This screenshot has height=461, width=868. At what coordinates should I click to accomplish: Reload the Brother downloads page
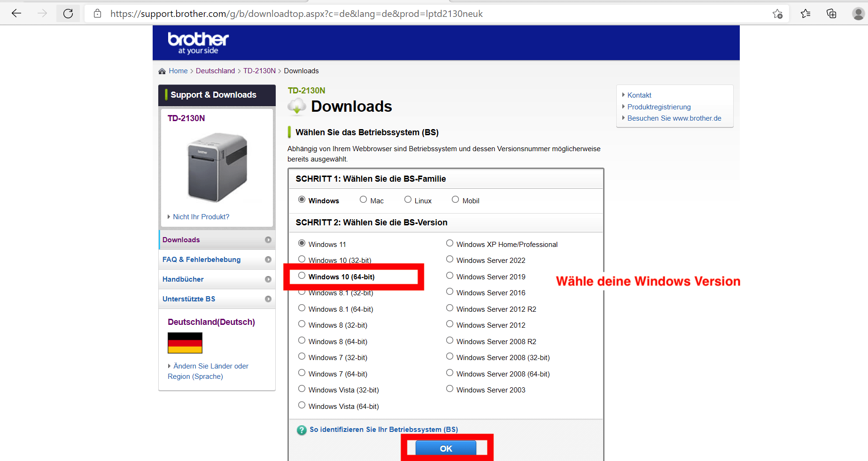(x=68, y=14)
